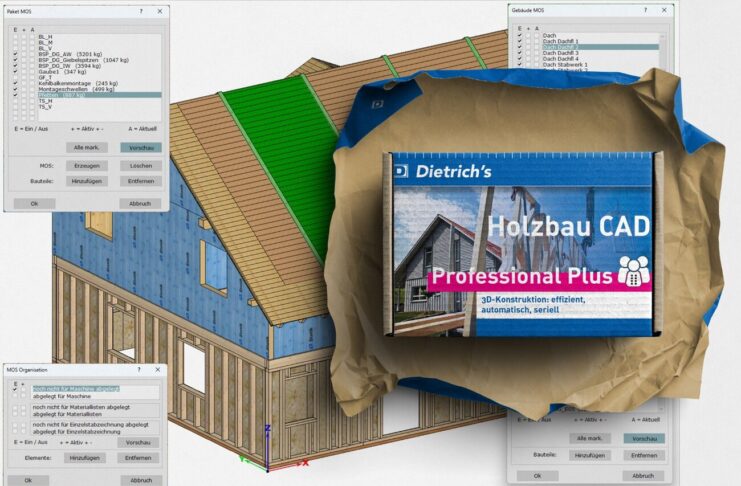This screenshot has width=741, height=486.
Task: Select abgelegt für Maschine entry
Action: pyautogui.click(x=62, y=396)
